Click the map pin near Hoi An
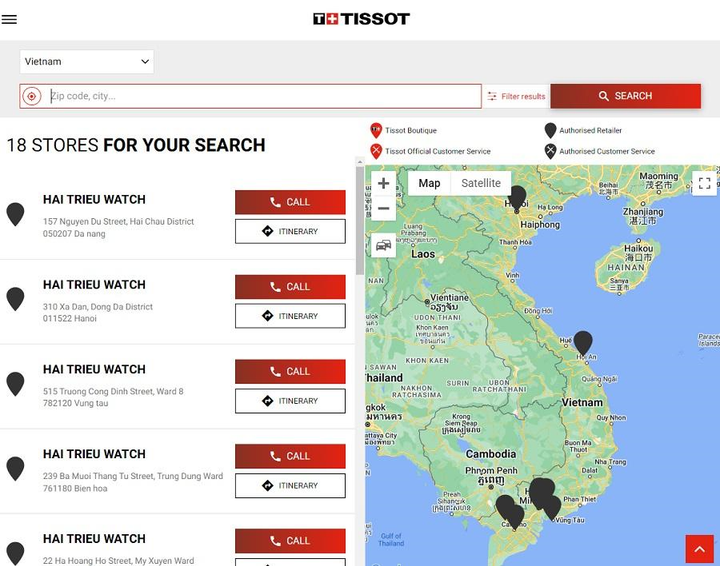 pos(583,342)
